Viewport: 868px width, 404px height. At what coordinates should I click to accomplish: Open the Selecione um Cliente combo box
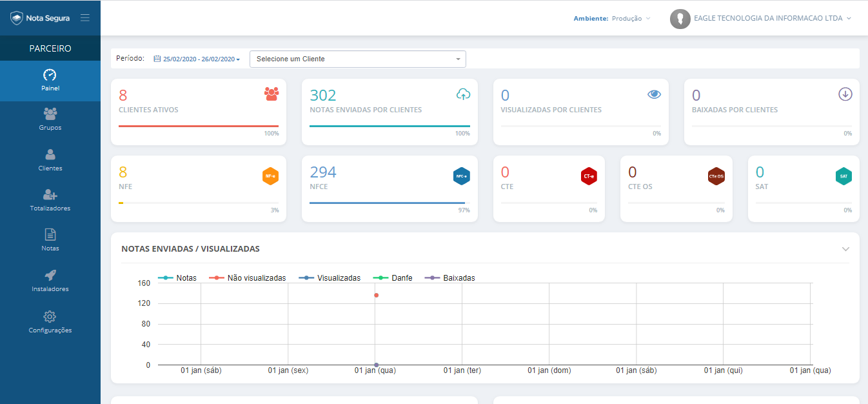click(358, 59)
